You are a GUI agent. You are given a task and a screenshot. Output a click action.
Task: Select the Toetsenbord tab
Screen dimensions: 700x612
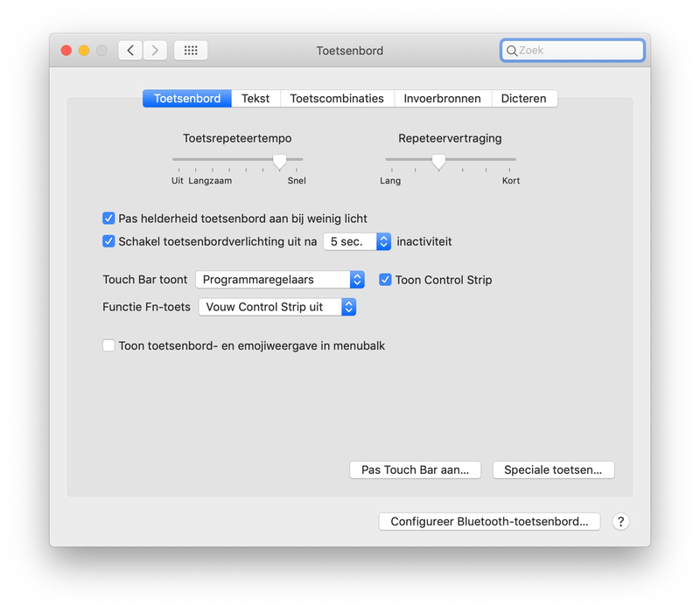tap(187, 99)
